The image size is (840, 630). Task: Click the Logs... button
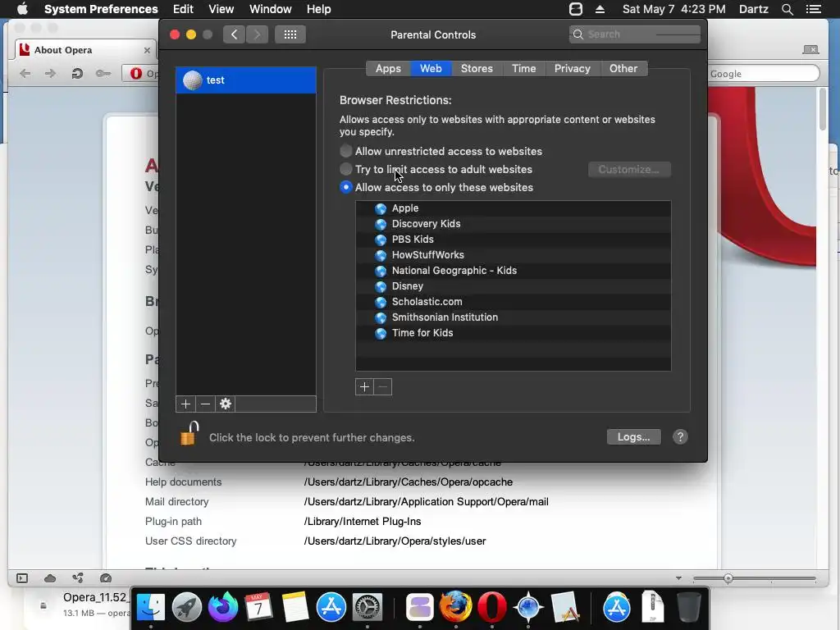point(634,437)
